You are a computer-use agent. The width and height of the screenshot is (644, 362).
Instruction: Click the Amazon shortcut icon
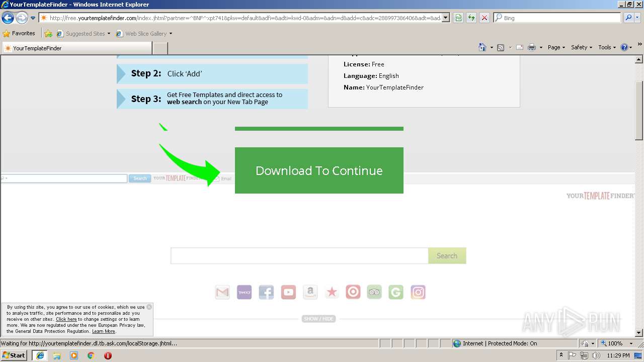[x=310, y=292]
